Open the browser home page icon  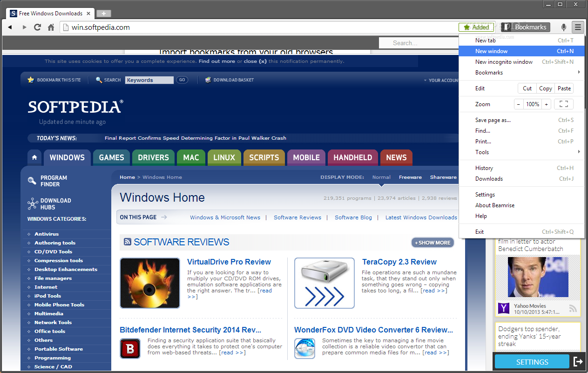point(51,27)
